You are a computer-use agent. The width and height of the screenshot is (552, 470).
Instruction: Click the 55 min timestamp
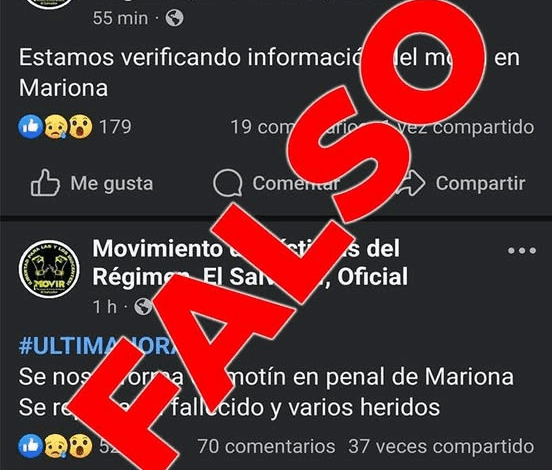(120, 18)
